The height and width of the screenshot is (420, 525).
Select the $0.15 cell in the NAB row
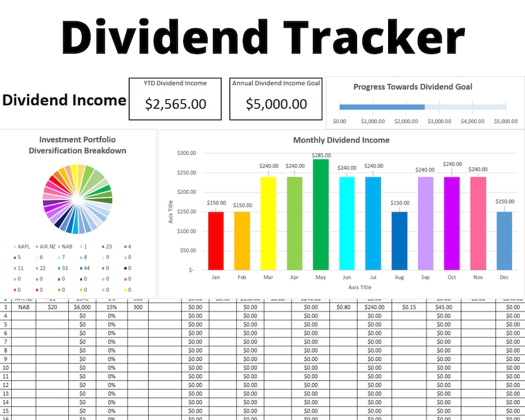409,307
